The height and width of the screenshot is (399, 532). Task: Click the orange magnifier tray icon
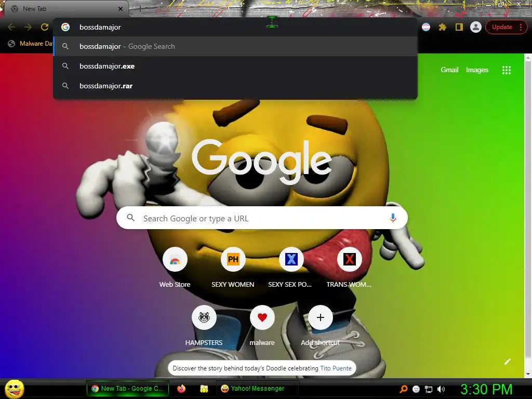[x=403, y=389]
